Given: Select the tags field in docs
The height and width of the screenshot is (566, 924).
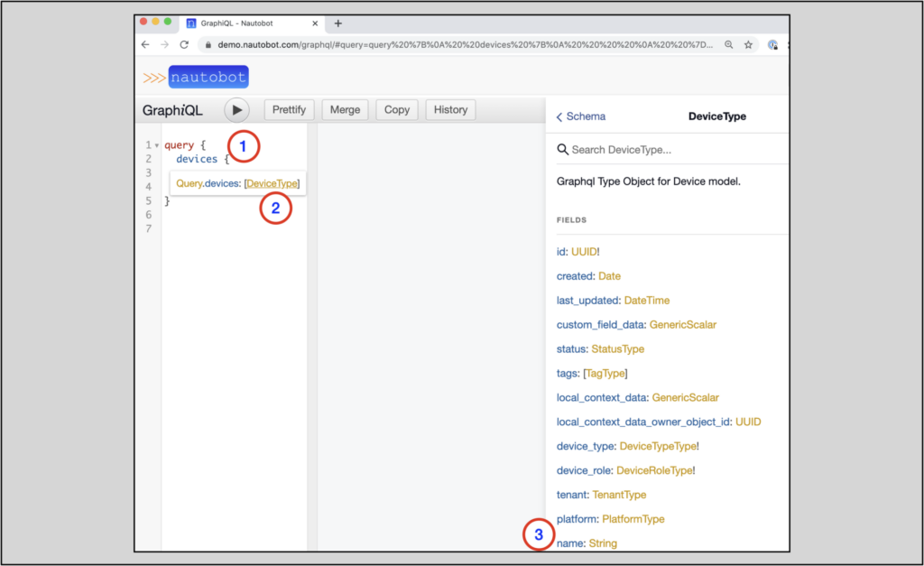Looking at the screenshot, I should pos(567,373).
